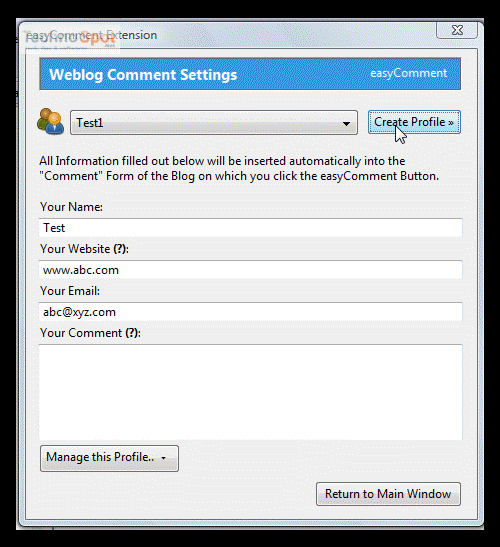Focus the Your Name input field
Screen dimensions: 500x547
coord(251,228)
